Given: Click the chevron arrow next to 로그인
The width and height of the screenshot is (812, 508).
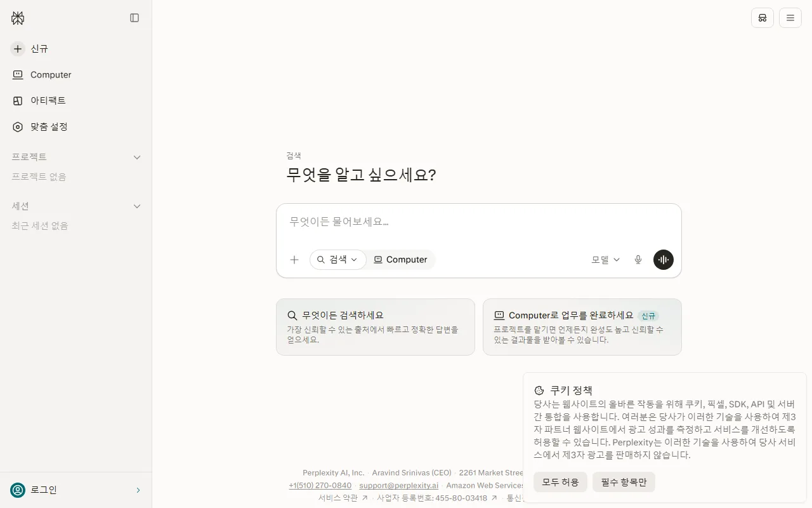Looking at the screenshot, I should (x=138, y=490).
